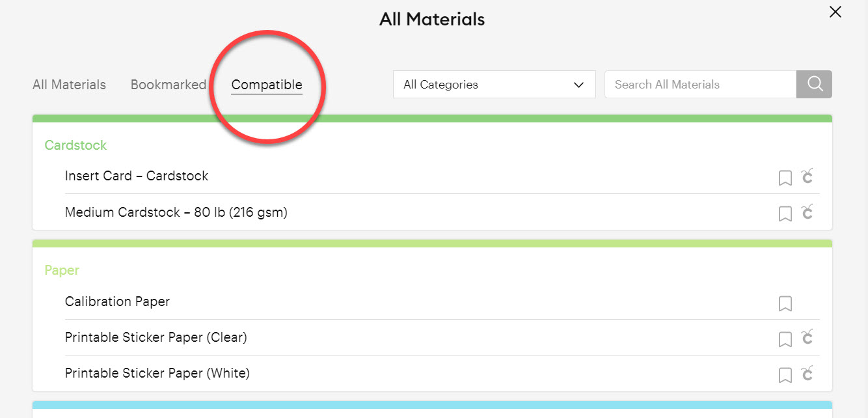Click Cricut icon beside Insert Card
The height and width of the screenshot is (418, 868).
[x=807, y=176]
